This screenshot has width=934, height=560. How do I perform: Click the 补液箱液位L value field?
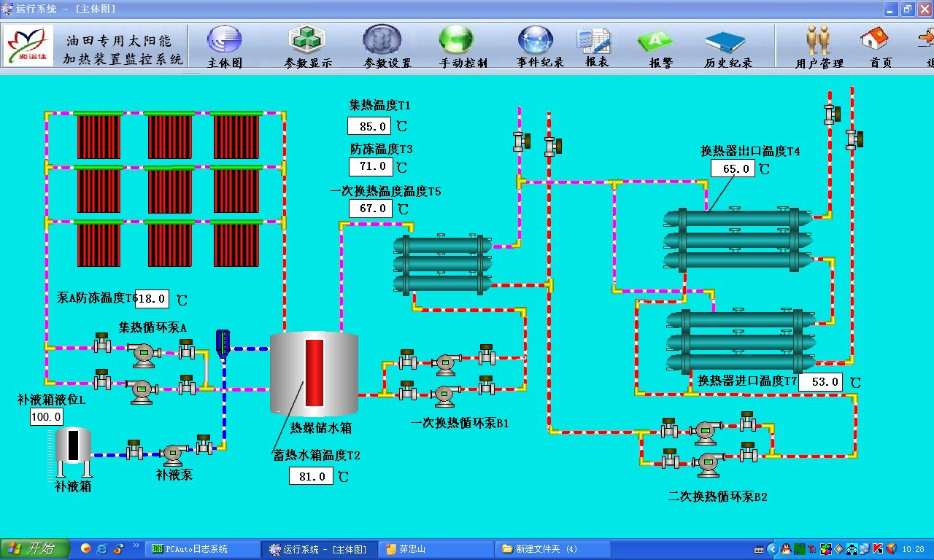[47, 417]
